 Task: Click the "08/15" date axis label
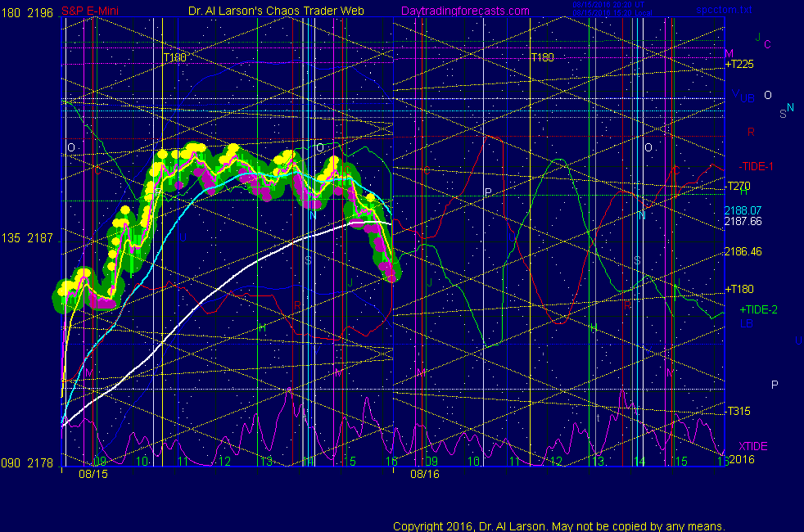point(93,474)
